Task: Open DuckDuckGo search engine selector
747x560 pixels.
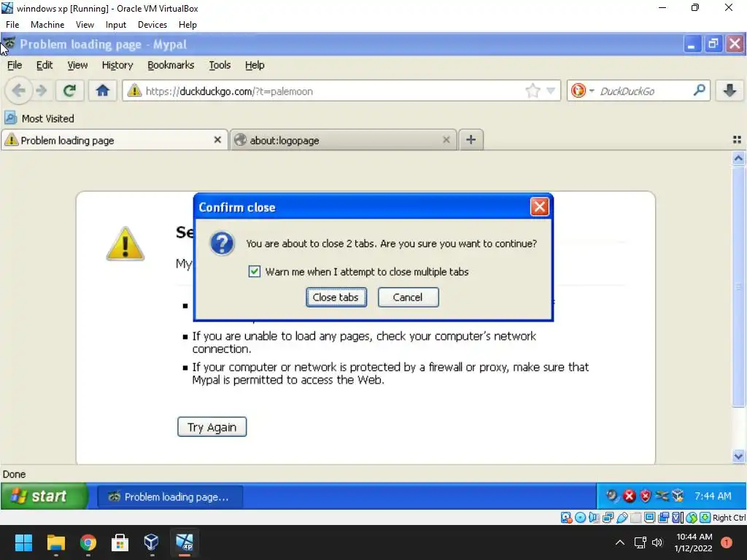Action: [582, 90]
